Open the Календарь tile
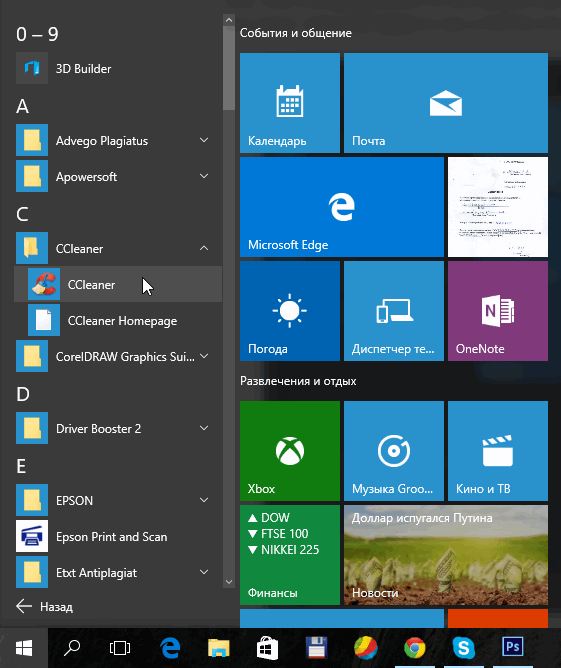Screen dimensions: 561x668 tap(290, 103)
